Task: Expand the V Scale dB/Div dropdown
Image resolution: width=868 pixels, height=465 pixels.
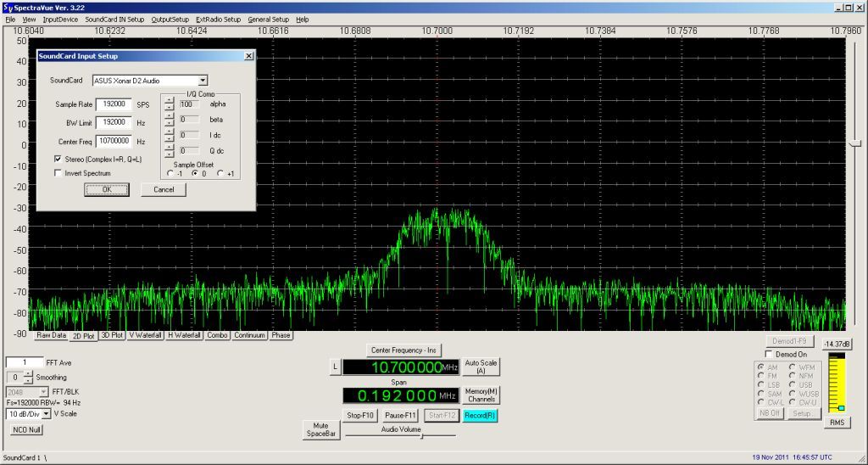Action: pyautogui.click(x=46, y=414)
